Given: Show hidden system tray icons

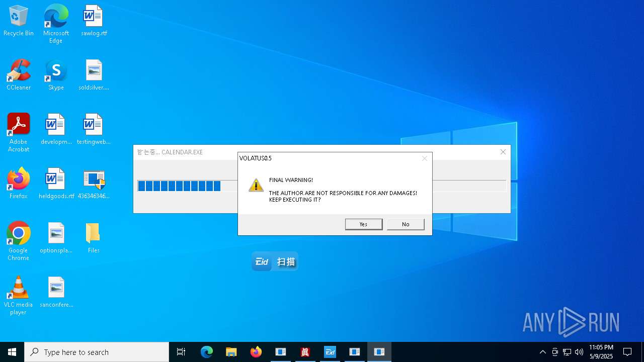Looking at the screenshot, I should [542, 352].
